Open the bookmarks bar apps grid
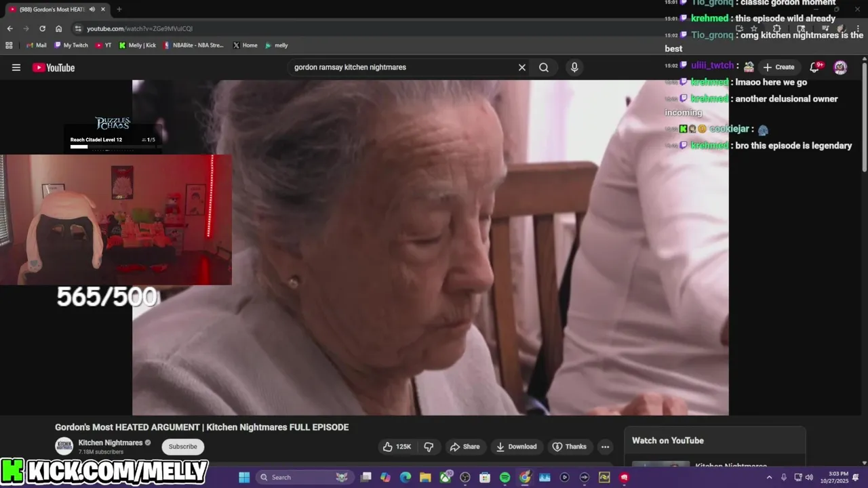Viewport: 868px width, 488px height. click(x=9, y=45)
